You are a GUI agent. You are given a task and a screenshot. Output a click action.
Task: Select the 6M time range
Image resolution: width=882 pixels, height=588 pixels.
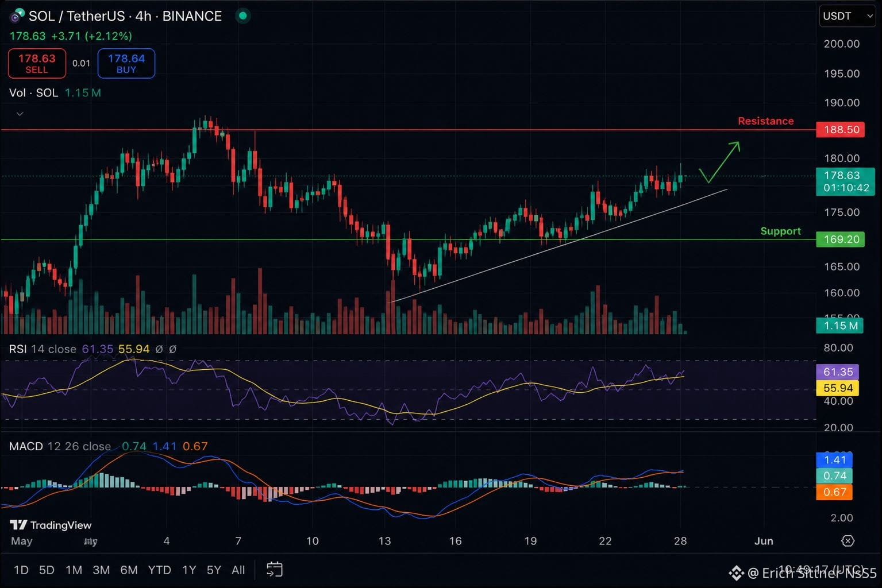click(129, 570)
